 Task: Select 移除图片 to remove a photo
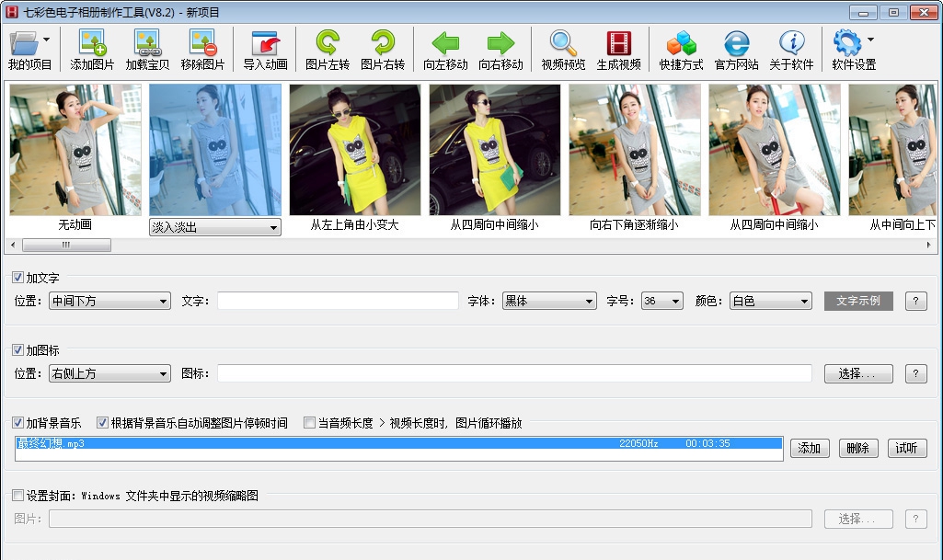tap(203, 48)
